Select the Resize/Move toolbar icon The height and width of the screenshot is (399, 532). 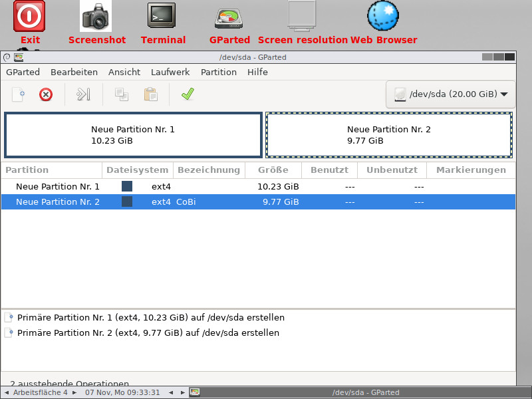click(x=82, y=94)
